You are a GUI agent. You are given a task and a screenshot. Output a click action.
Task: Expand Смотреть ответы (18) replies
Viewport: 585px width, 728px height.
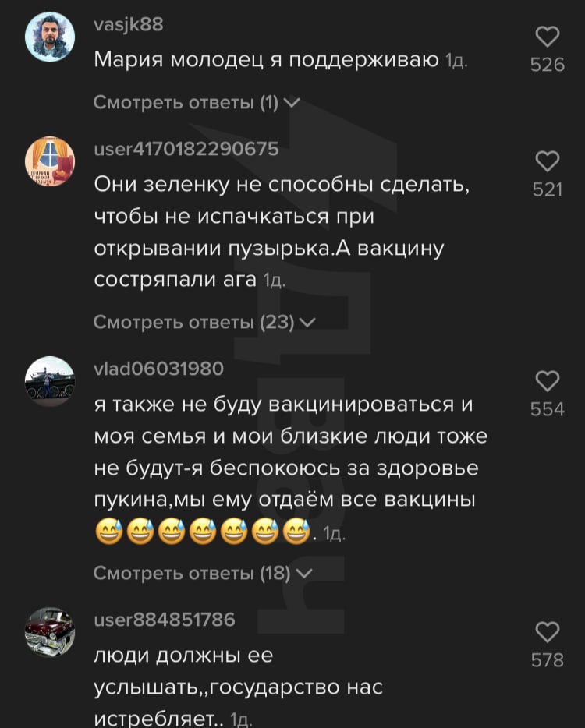click(x=203, y=573)
